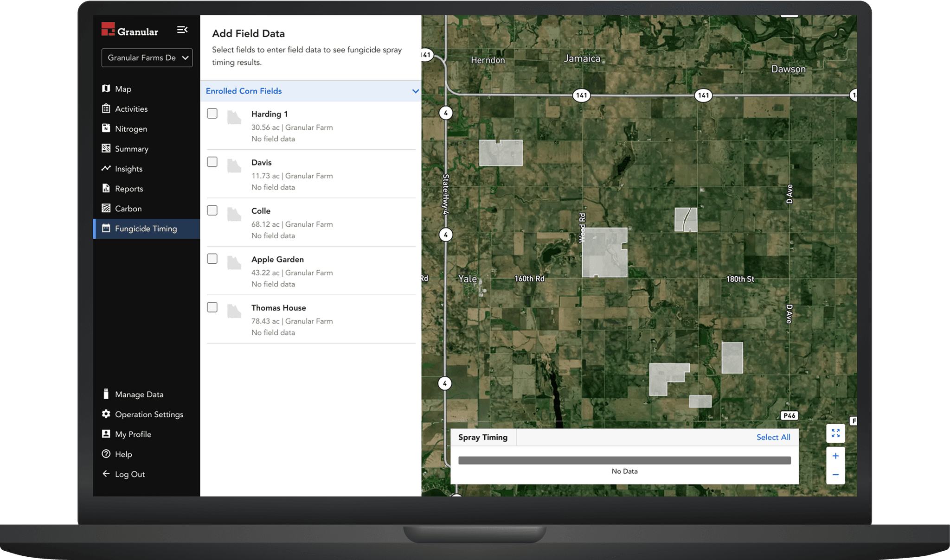Click Apple Garden field shape thumbnail
950x560 pixels.
(234, 263)
